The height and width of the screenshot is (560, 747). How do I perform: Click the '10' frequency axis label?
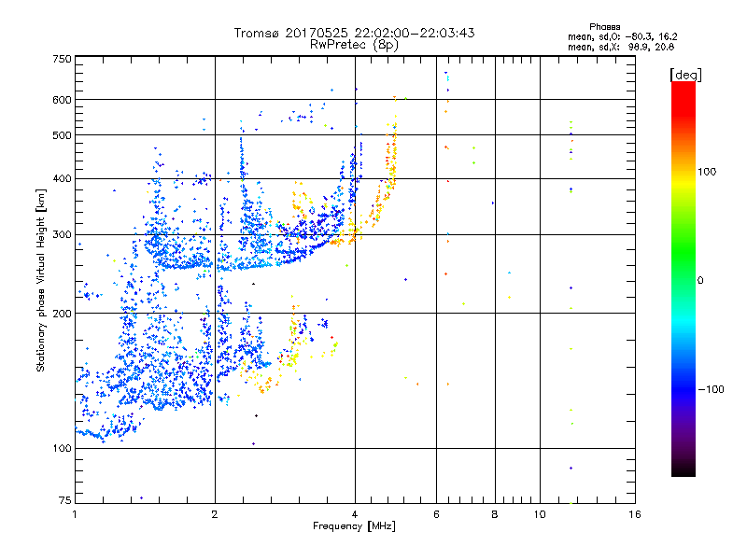point(540,514)
